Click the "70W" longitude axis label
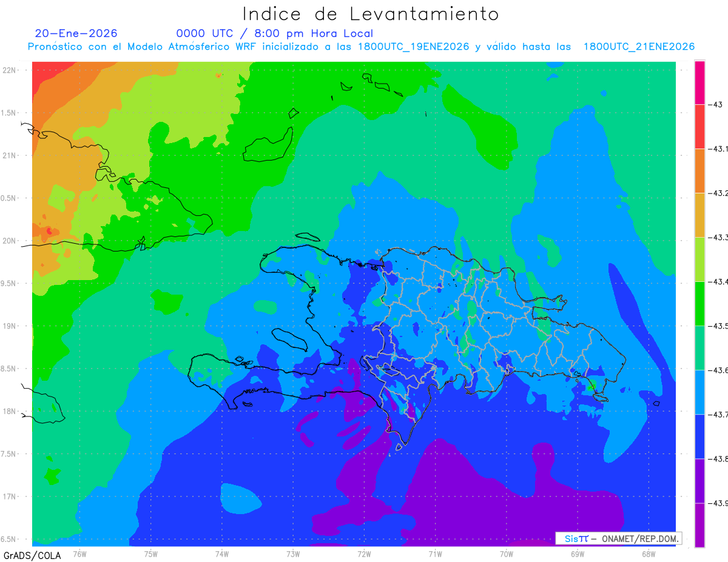 click(507, 554)
